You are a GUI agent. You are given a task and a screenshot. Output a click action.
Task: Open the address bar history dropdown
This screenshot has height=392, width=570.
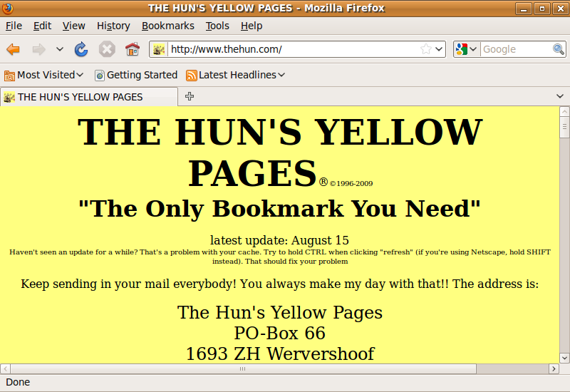[x=439, y=49]
